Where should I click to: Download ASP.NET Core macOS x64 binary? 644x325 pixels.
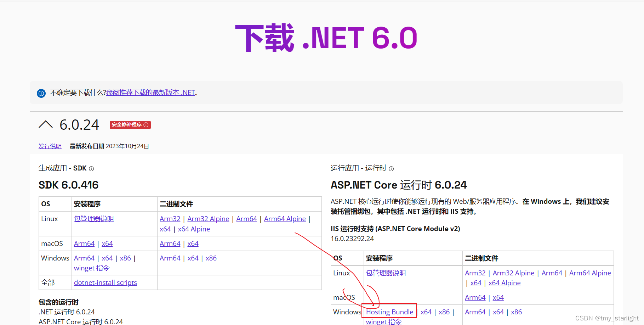(x=498, y=297)
